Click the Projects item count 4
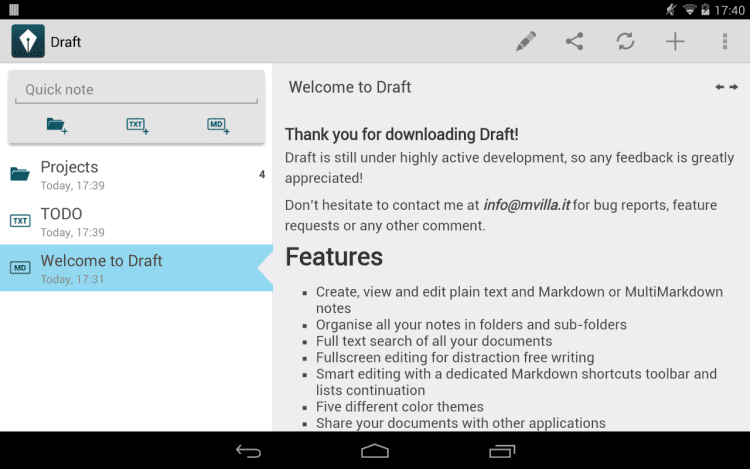 click(262, 175)
